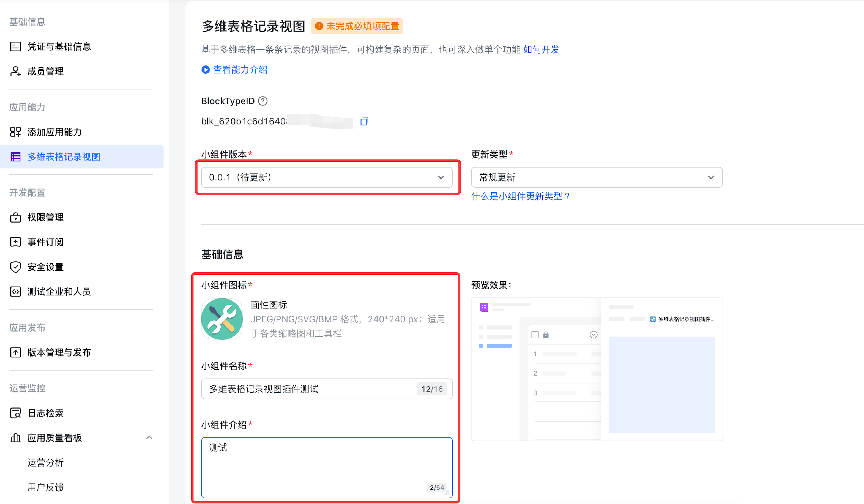Open 权限管理 with the briefcase icon

click(15, 217)
